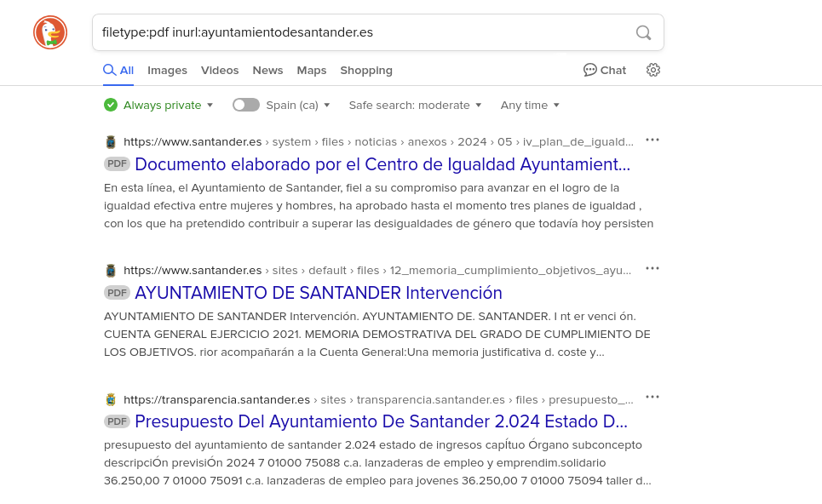Select the All results tab
This screenshot has width=822, height=504.
tap(118, 70)
